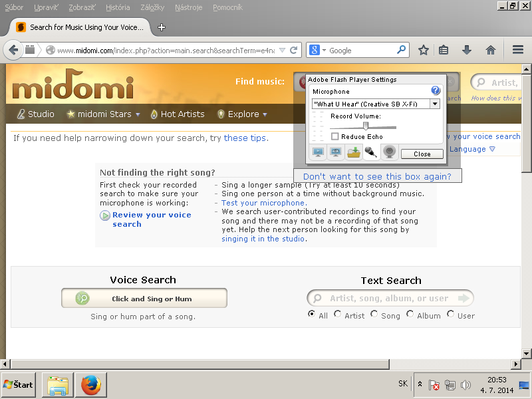The height and width of the screenshot is (399, 532).
Task: Click the vertical scrollbar down arrow
Action: pyautogui.click(x=526, y=353)
